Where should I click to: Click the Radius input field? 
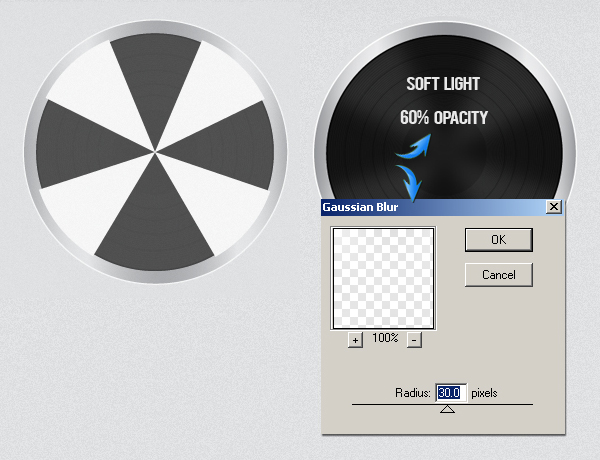click(x=451, y=393)
